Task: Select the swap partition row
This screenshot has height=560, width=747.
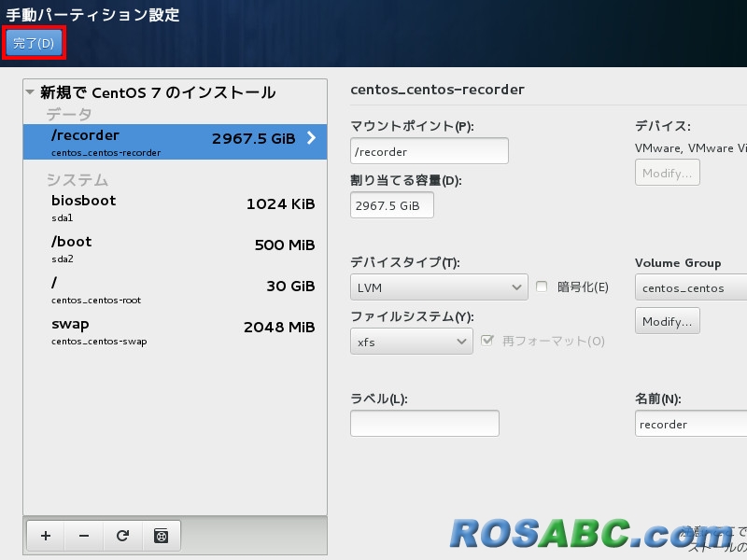Action: (x=175, y=331)
